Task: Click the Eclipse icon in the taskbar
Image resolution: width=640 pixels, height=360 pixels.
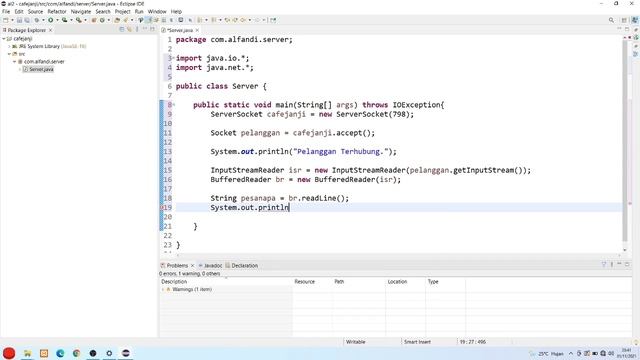Action: (x=126, y=353)
